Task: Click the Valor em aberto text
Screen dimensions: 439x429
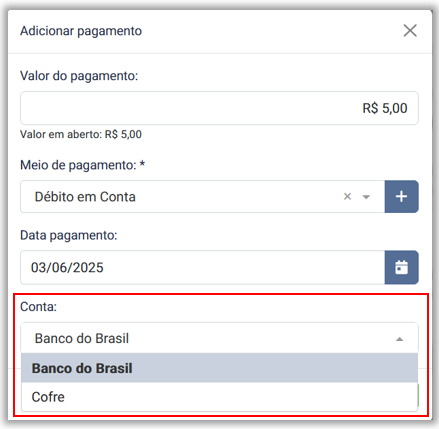Action: coord(81,134)
